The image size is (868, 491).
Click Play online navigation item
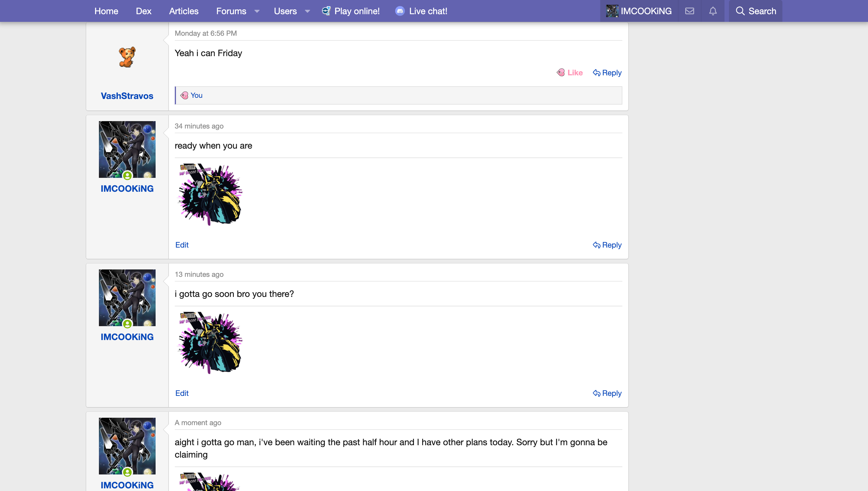click(351, 11)
